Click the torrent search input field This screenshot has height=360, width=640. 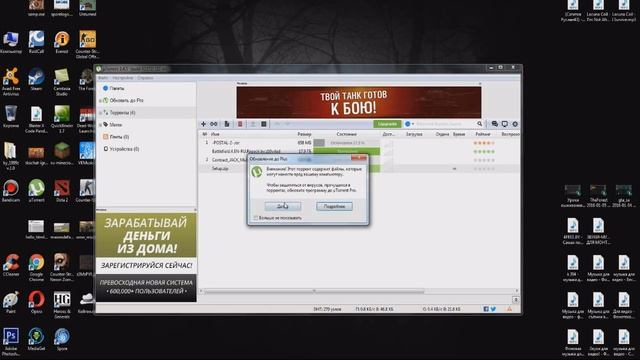(x=446, y=124)
